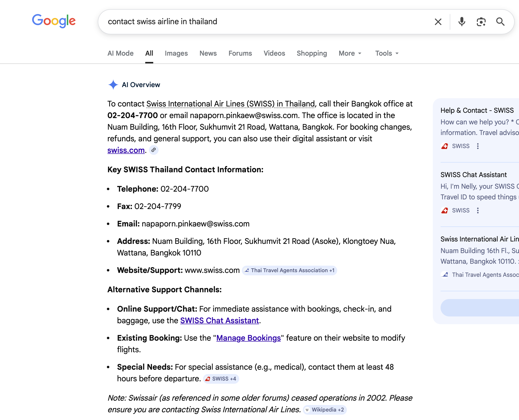
Task: Start voice search with microphone icon
Action: (x=462, y=22)
